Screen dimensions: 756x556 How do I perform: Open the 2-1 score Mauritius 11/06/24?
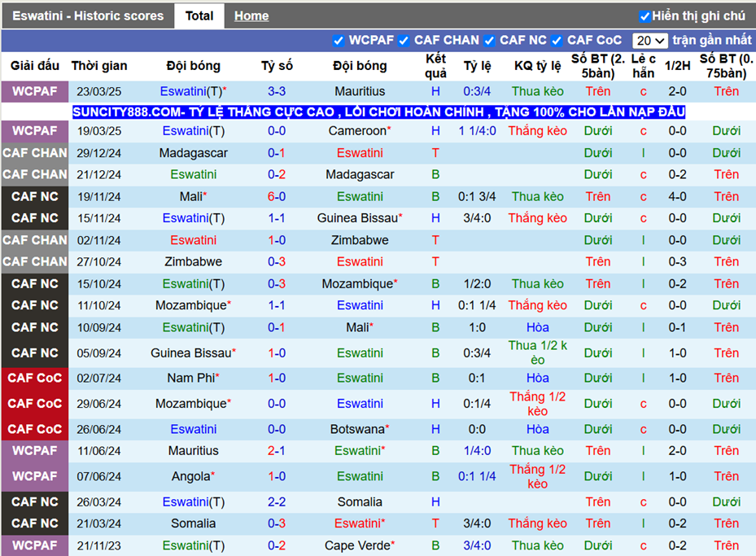coord(277,451)
